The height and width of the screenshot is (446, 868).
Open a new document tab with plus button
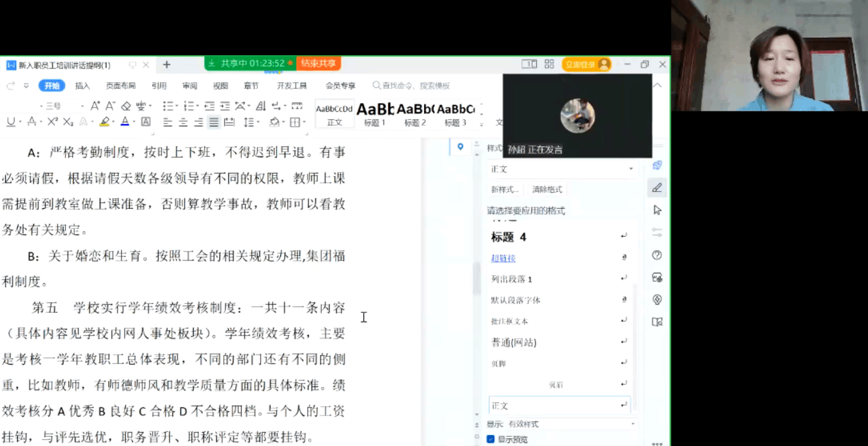click(x=167, y=65)
